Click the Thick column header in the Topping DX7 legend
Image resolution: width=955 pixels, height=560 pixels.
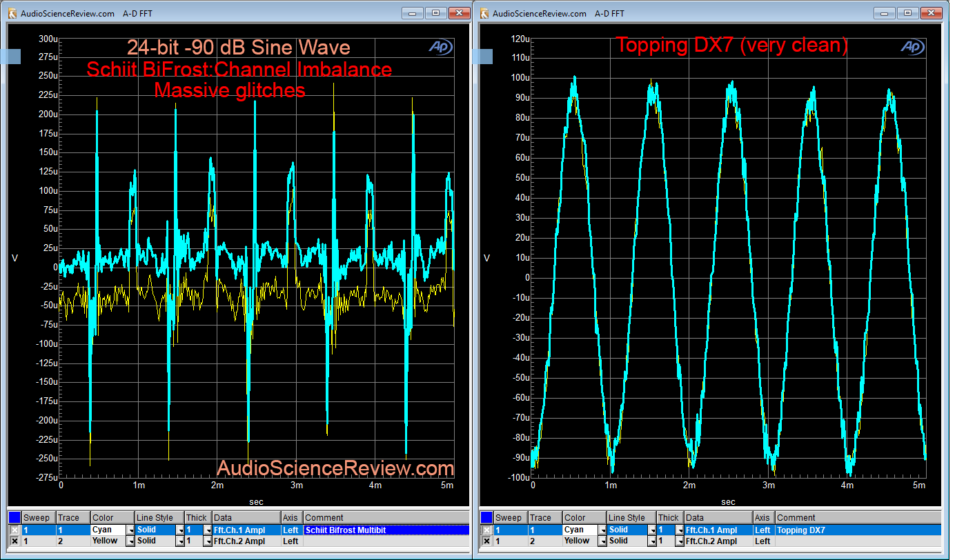(x=669, y=517)
